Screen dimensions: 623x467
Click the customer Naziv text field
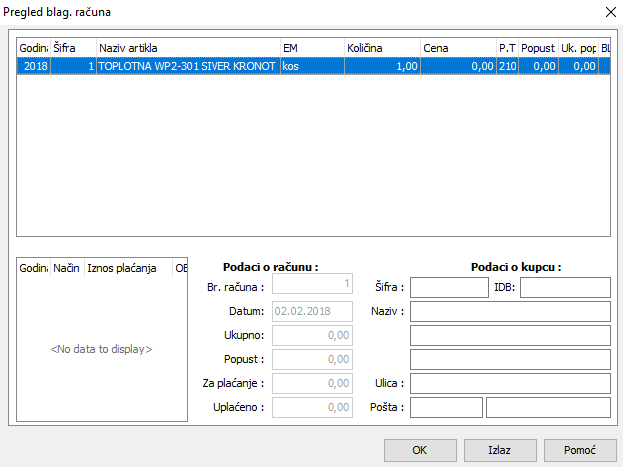tap(510, 312)
